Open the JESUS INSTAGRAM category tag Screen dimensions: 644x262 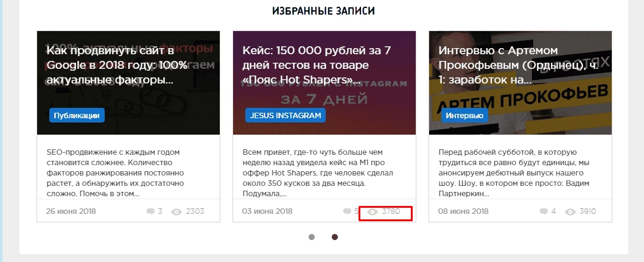click(285, 116)
